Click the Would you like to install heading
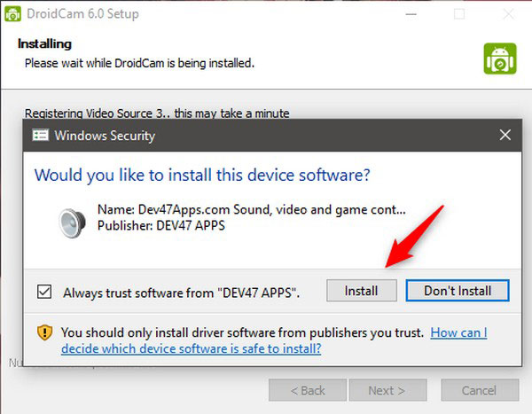Screen dimensions: 532x414 202,176
